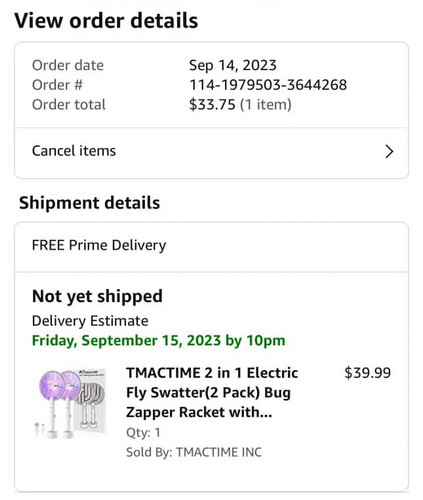Click the Order # label
Screen dimensions: 423x500
tap(57, 85)
